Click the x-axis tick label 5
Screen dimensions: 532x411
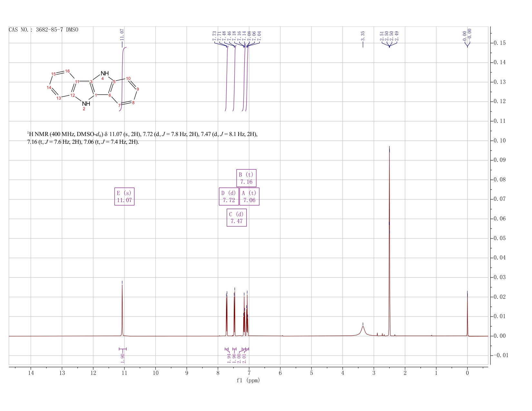[311, 373]
